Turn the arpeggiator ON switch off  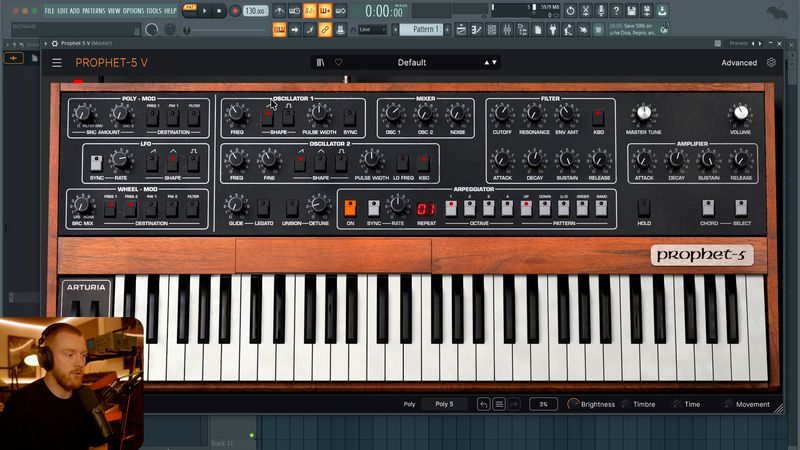pyautogui.click(x=350, y=208)
